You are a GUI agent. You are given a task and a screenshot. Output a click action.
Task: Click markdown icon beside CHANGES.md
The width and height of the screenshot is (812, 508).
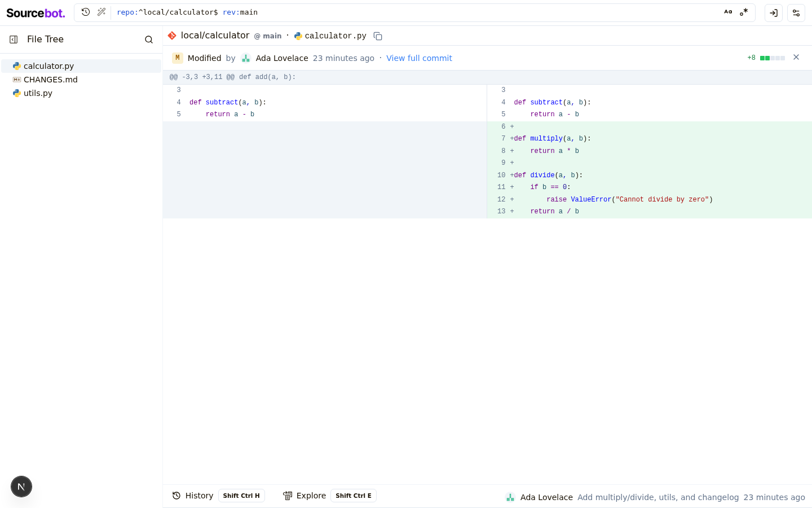point(17,80)
